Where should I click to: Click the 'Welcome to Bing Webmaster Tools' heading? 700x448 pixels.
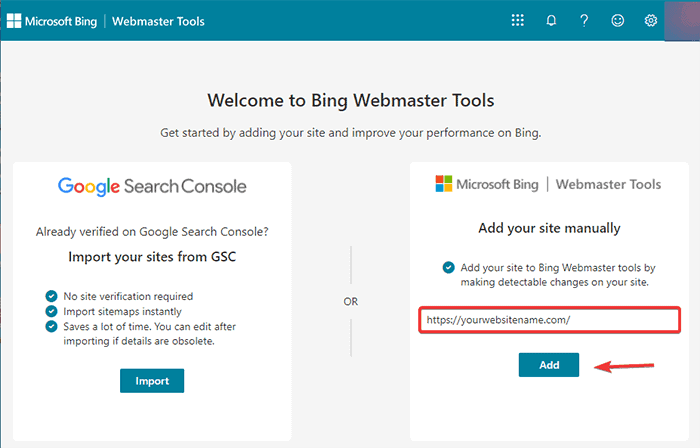point(350,100)
